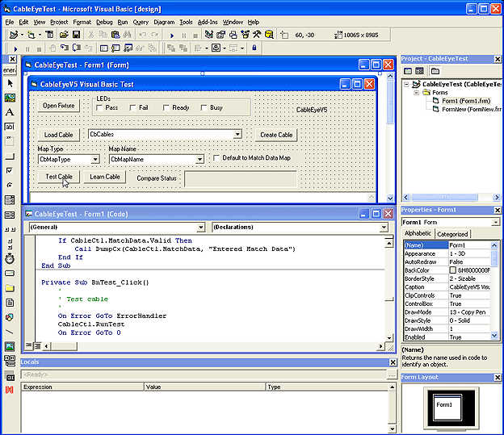Image resolution: width=504 pixels, height=435 pixels.
Task: Open the (General) object dropdown in code window
Action: tap(203, 228)
